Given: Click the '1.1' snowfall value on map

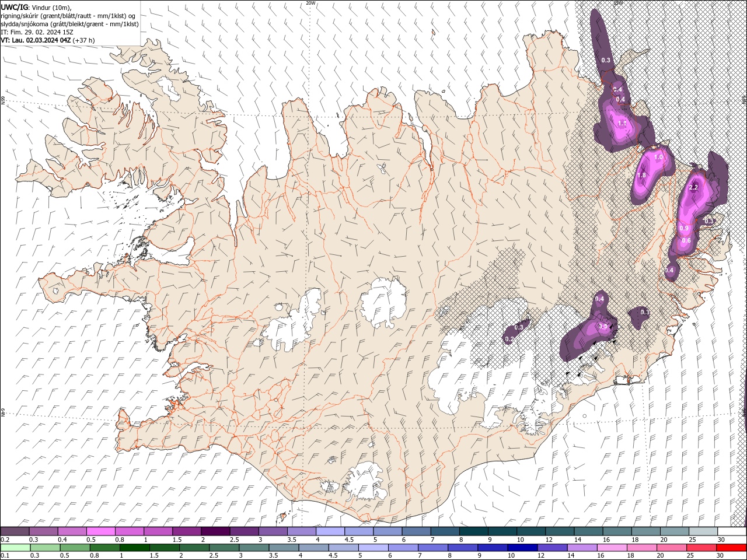Looking at the screenshot, I should (622, 124).
